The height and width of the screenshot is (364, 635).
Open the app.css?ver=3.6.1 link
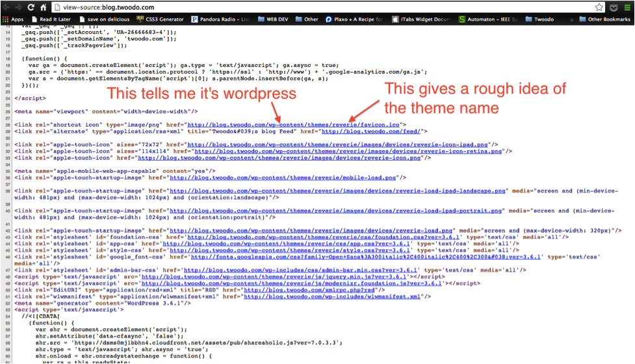click(287, 244)
